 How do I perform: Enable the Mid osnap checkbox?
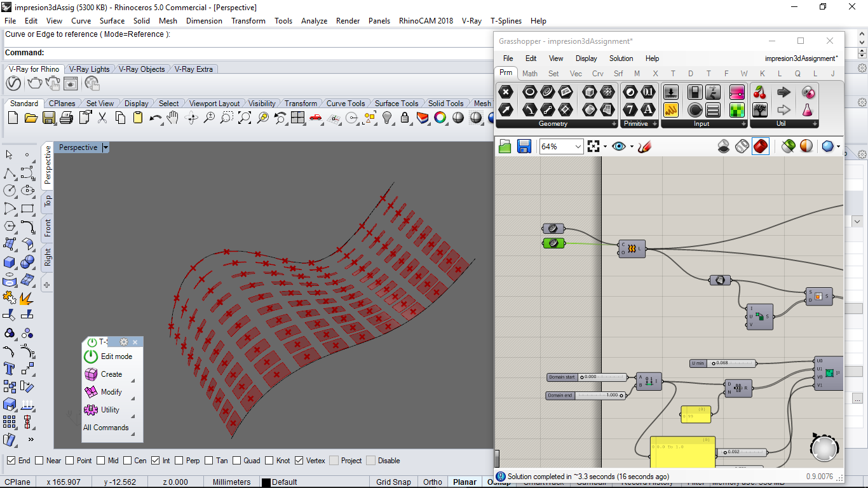[100, 461]
